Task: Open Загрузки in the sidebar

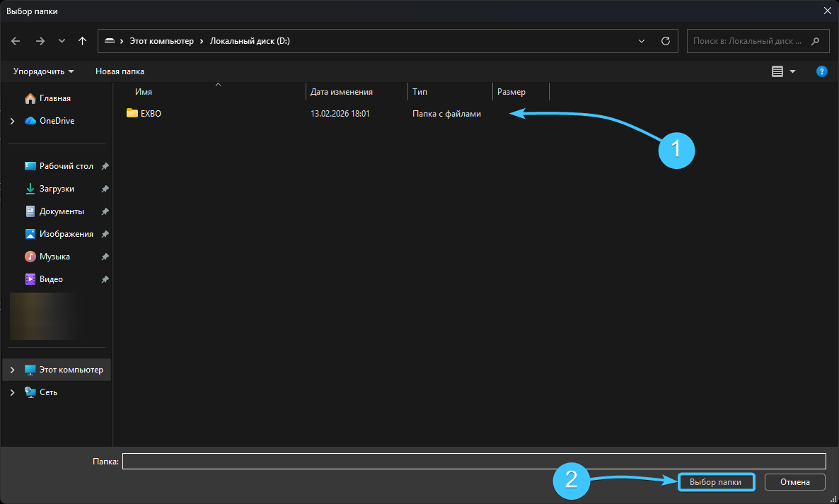Action: click(x=57, y=189)
